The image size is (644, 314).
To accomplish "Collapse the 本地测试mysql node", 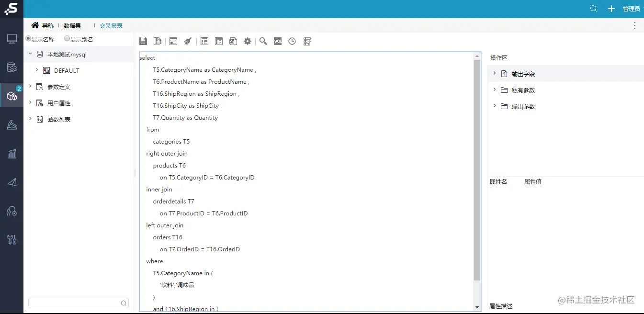I will click(x=30, y=54).
